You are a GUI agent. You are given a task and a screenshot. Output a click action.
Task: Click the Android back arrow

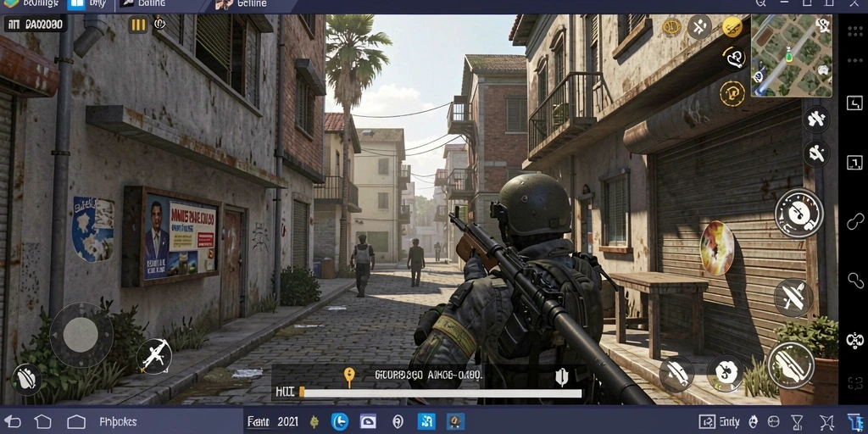12,422
